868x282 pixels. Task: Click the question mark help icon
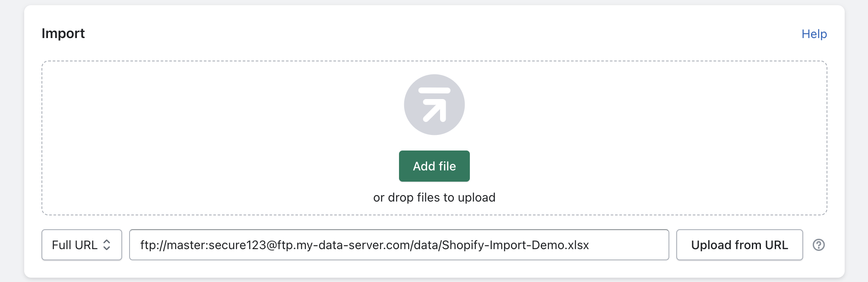click(818, 245)
